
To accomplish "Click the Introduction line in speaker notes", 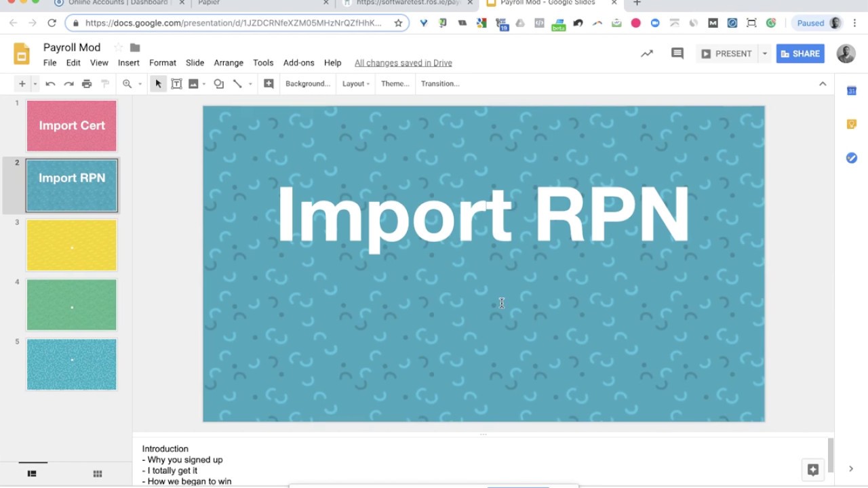I will [x=165, y=449].
